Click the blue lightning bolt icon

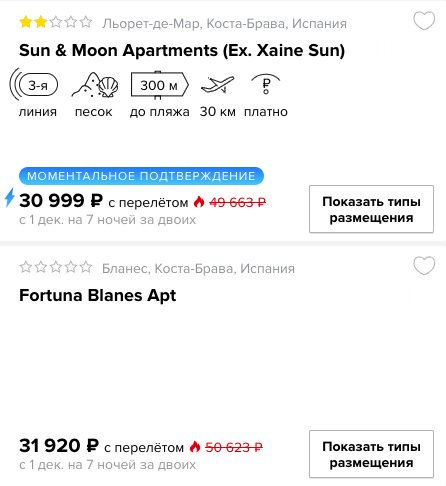coord(10,198)
